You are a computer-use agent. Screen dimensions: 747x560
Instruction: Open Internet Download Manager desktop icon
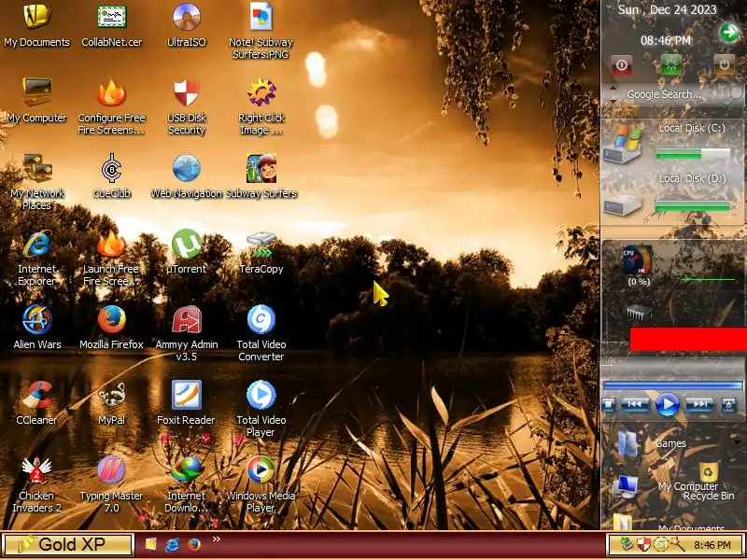186,484
